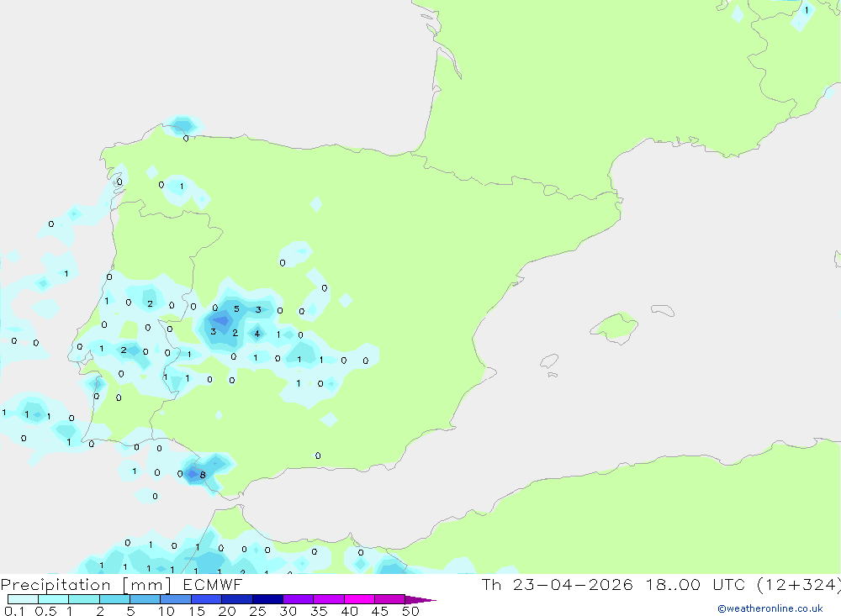841x616 pixels.
Task: Pick the 10–15 mm legend color swatch
Action: point(176,599)
